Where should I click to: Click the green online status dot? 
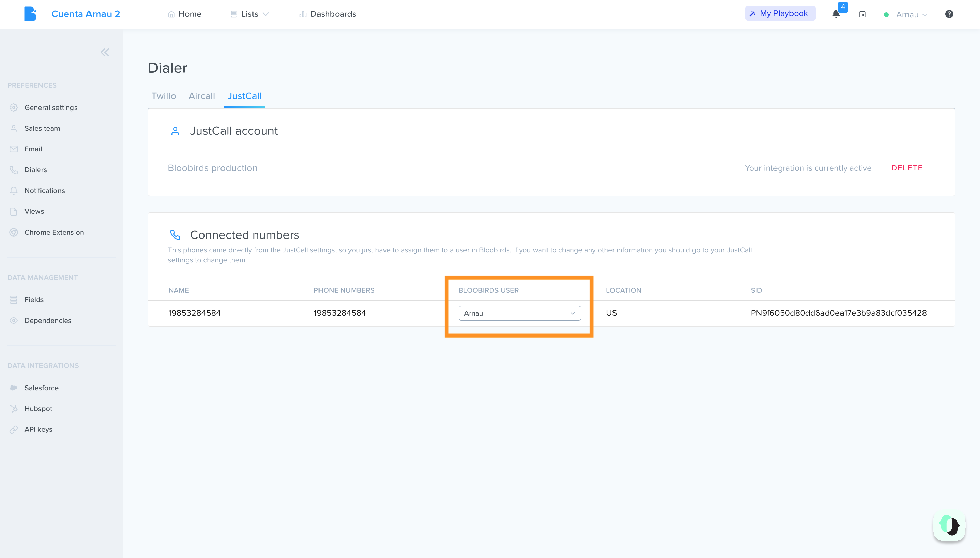(x=886, y=15)
